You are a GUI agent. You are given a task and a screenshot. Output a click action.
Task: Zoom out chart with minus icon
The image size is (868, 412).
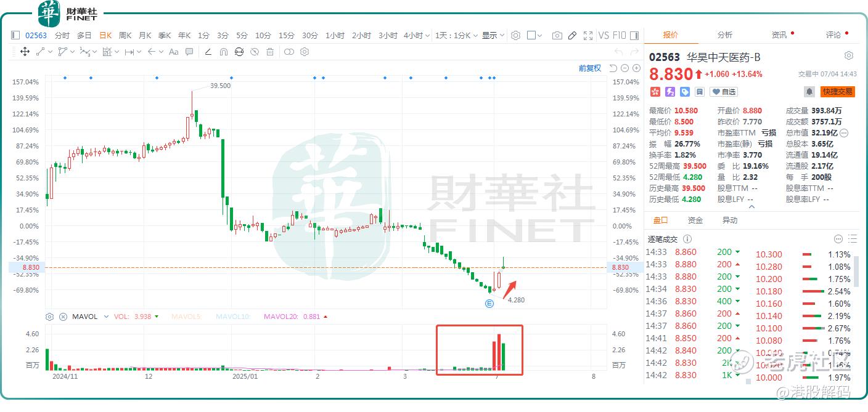tap(624, 68)
